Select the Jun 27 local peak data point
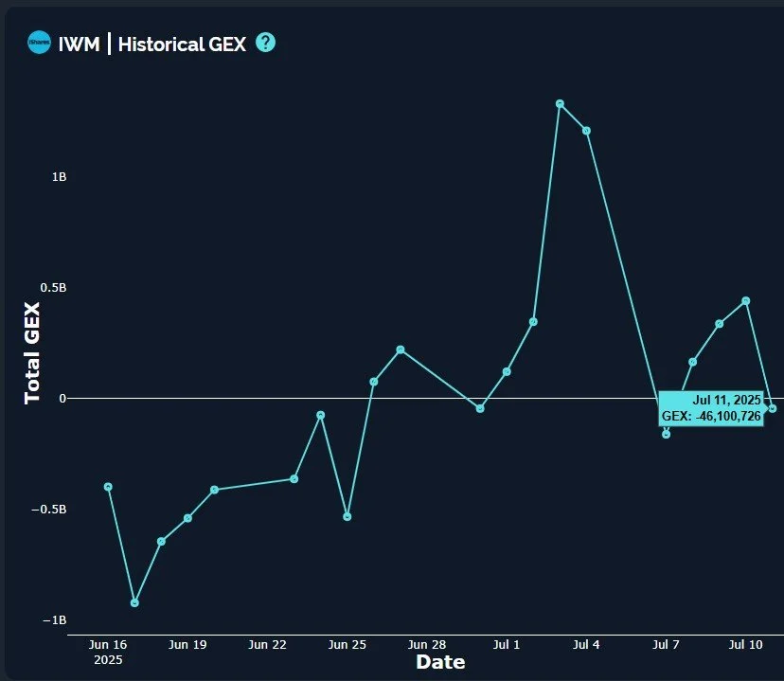The width and height of the screenshot is (784, 681). coord(401,349)
